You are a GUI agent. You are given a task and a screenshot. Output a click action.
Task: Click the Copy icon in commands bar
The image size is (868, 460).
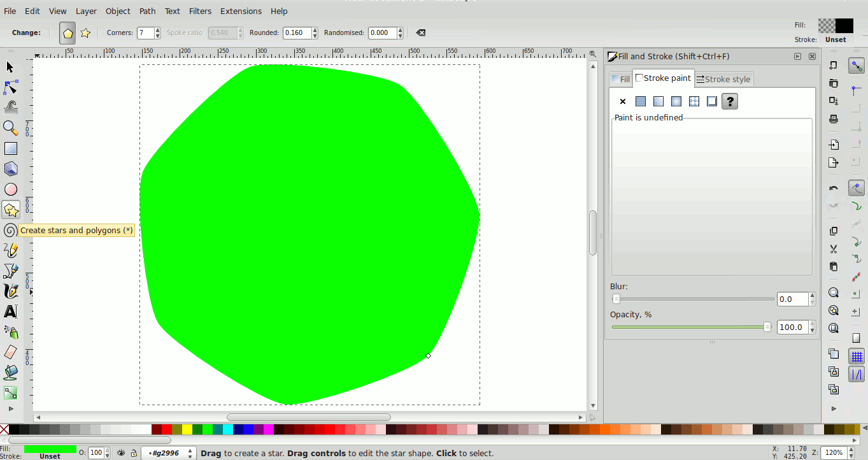pos(834,231)
